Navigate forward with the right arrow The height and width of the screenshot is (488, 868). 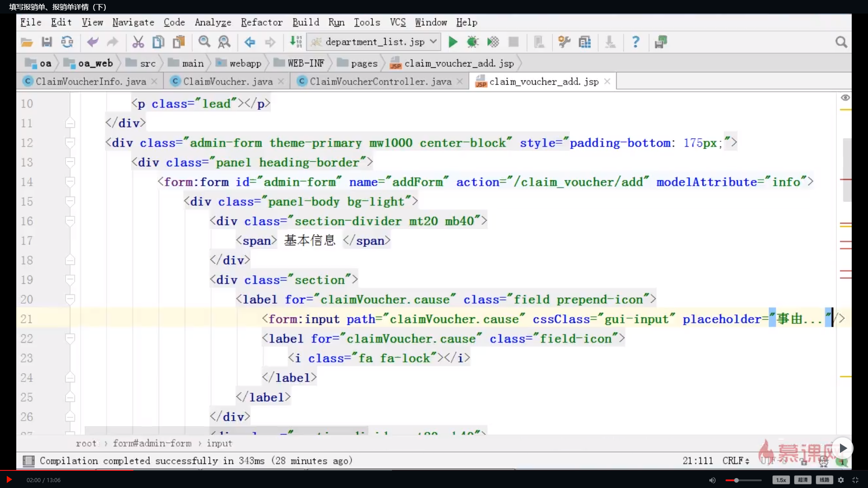point(270,42)
